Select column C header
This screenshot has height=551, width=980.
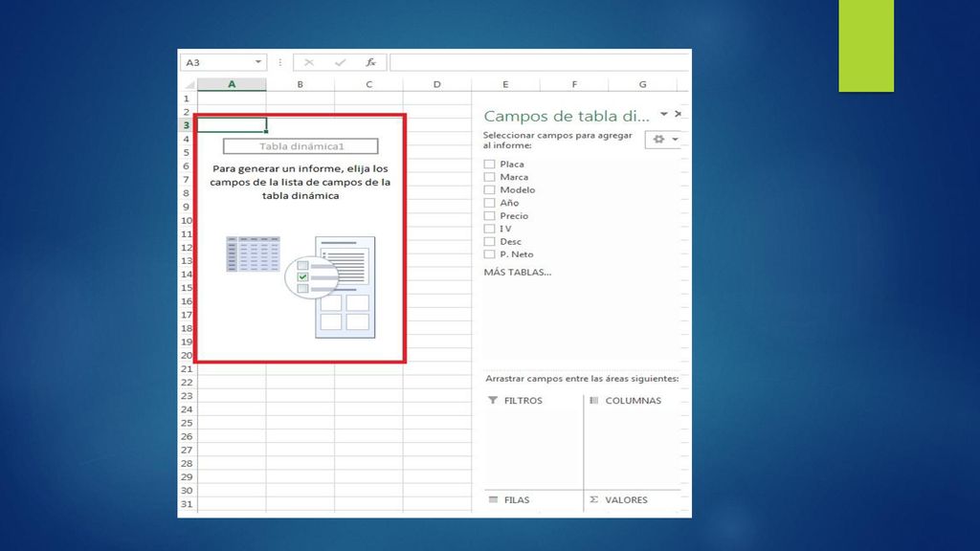[368, 84]
